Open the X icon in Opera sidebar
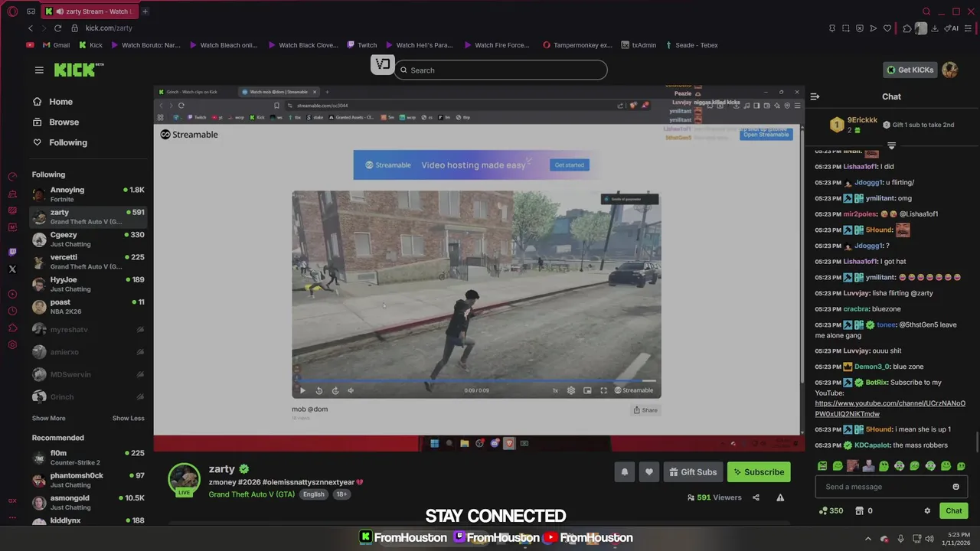980x551 pixels. pyautogui.click(x=12, y=269)
